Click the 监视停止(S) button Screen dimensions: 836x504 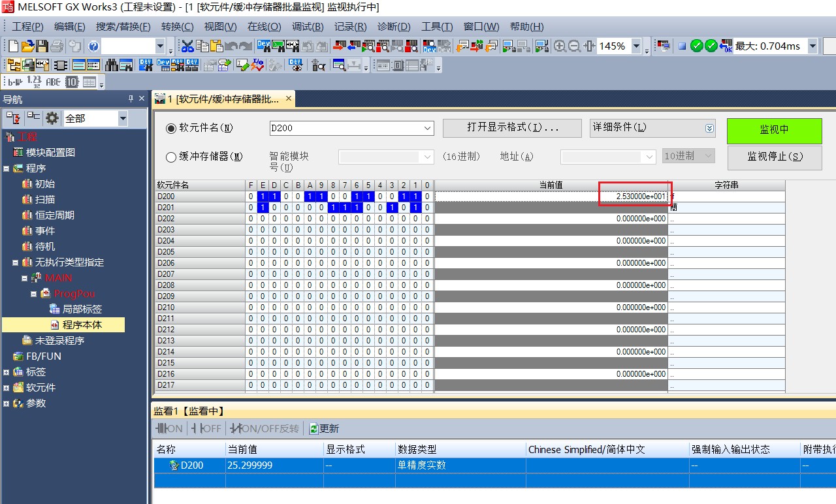[774, 157]
